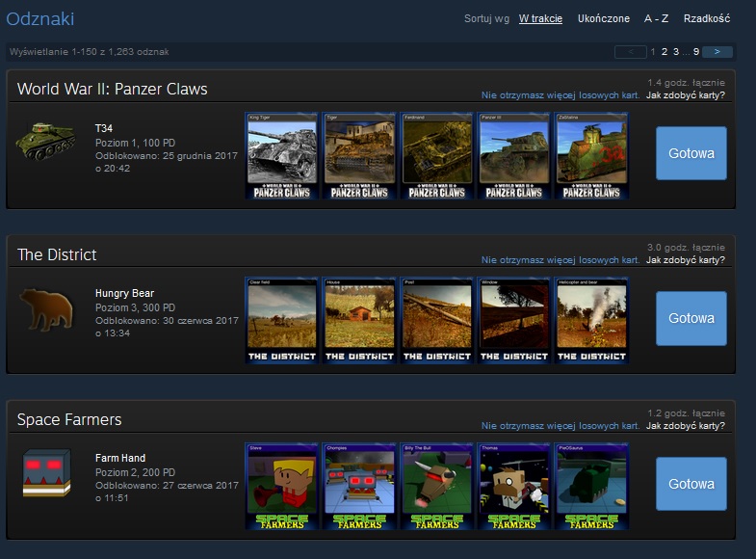Click 'Nie otrzymasz więcej losowych kart' in Panzer Claws
Viewport: 756px width, 559px height.
[x=560, y=95]
